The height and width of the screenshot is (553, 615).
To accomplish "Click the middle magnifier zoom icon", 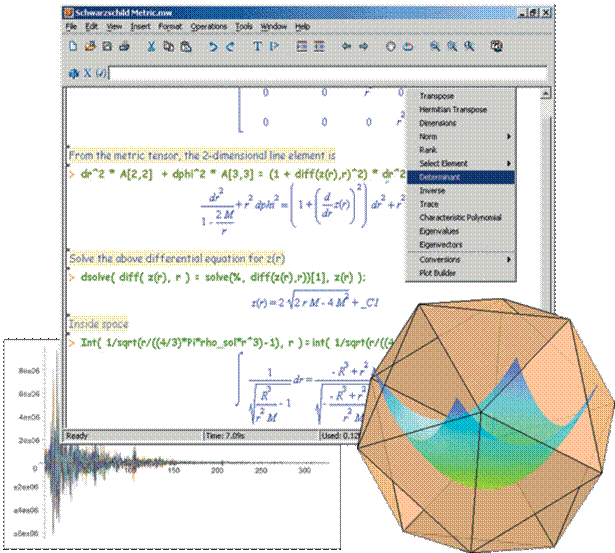I will [452, 46].
